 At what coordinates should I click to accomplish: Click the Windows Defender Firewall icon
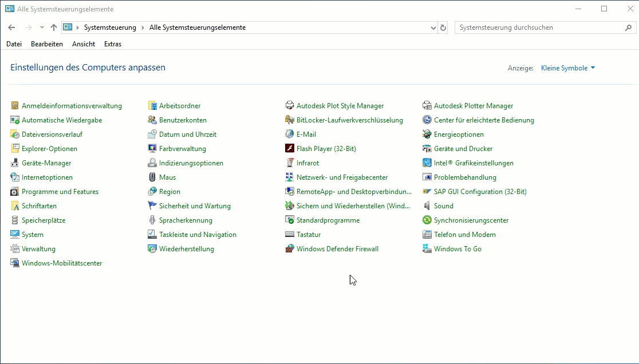tap(289, 249)
